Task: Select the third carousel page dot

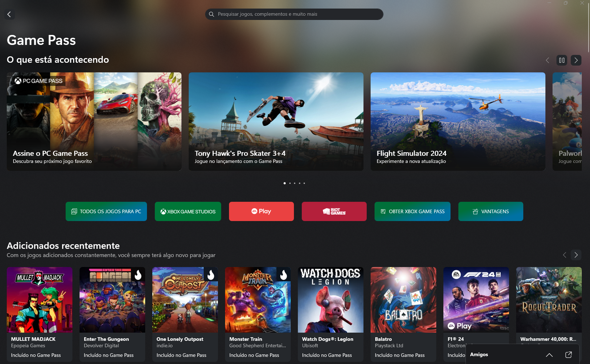Action: [x=295, y=183]
